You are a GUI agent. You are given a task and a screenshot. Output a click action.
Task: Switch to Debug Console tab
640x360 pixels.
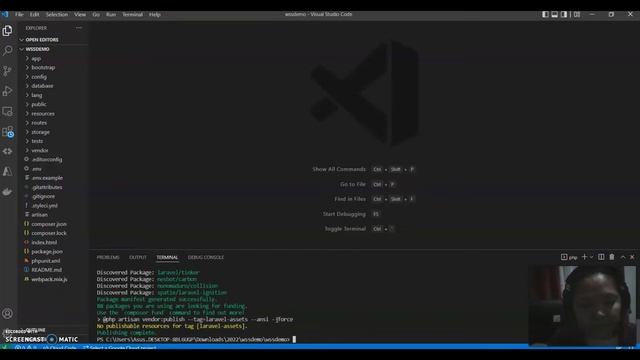click(x=206, y=258)
